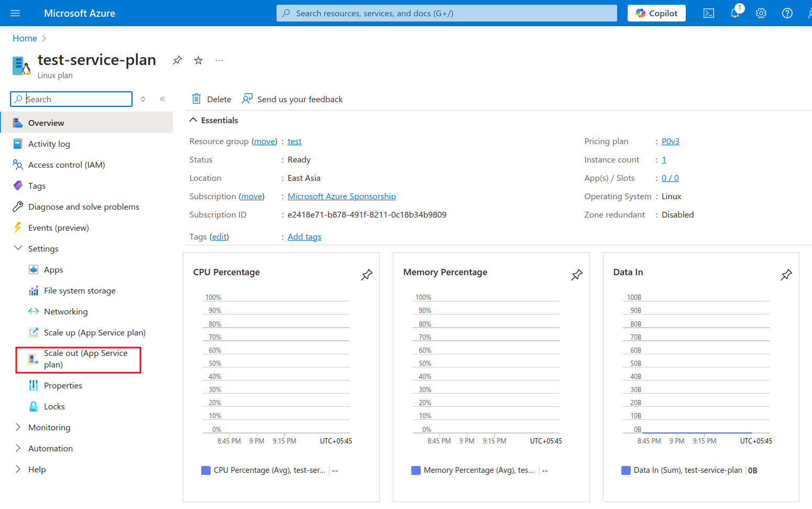The height and width of the screenshot is (509, 812).
Task: Click edit link next to Tags
Action: point(220,237)
